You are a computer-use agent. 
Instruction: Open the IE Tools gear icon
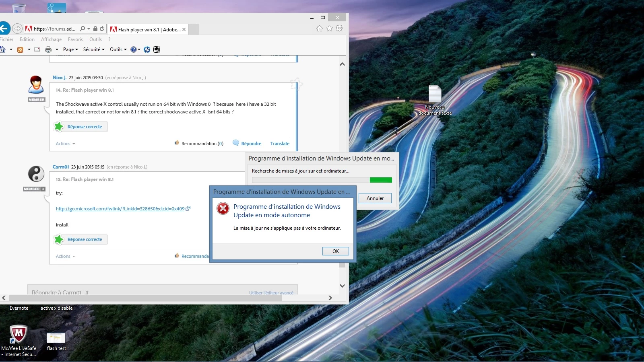pos(339,28)
